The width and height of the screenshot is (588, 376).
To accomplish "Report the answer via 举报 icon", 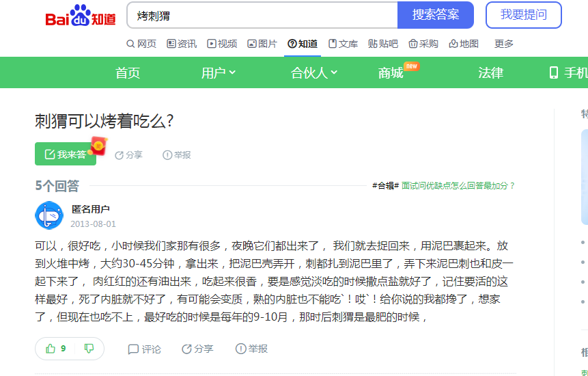I will coord(251,349).
